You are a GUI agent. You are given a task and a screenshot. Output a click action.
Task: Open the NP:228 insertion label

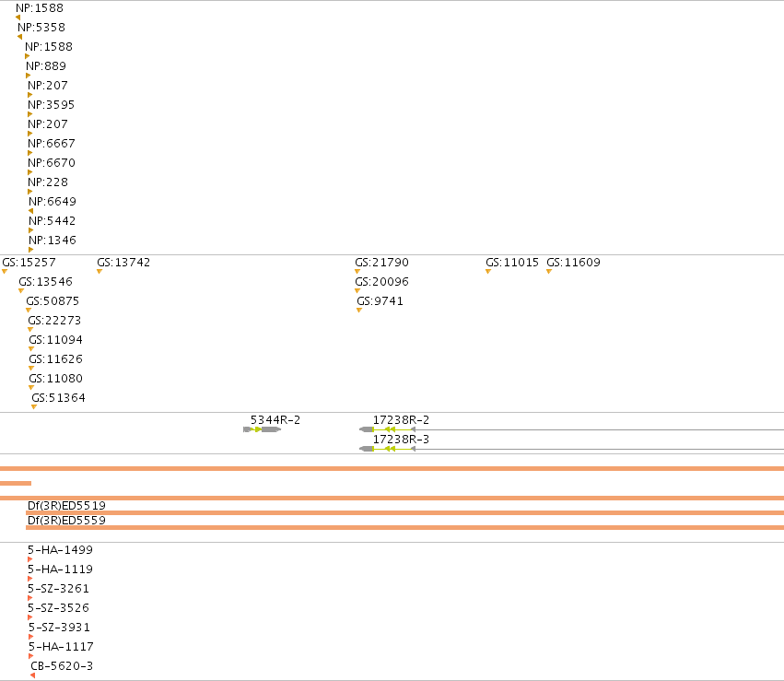(48, 182)
